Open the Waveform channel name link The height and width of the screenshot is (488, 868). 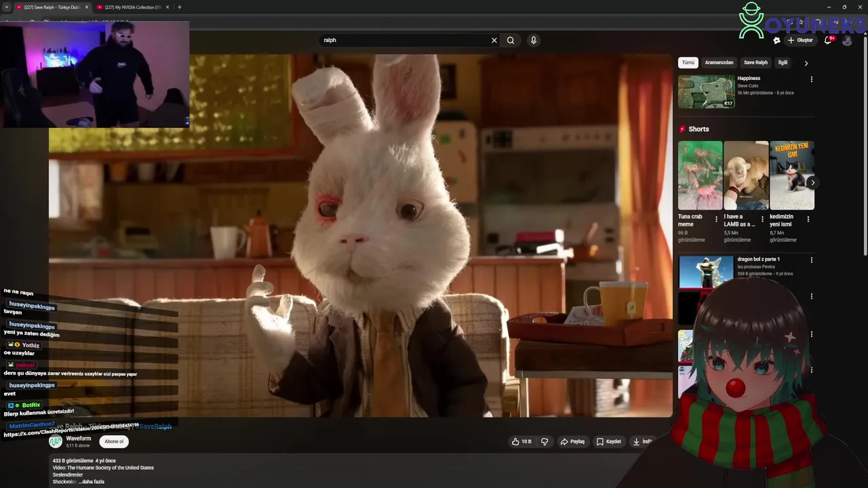79,439
